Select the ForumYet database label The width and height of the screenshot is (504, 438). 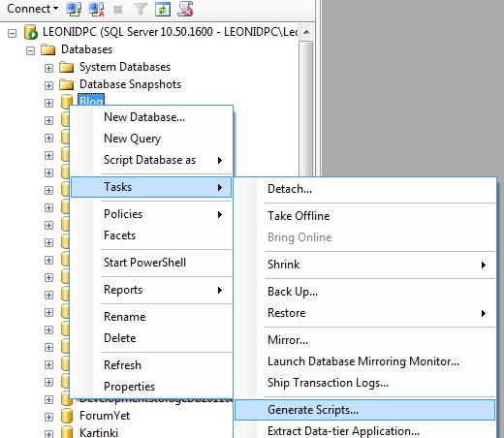(x=105, y=416)
